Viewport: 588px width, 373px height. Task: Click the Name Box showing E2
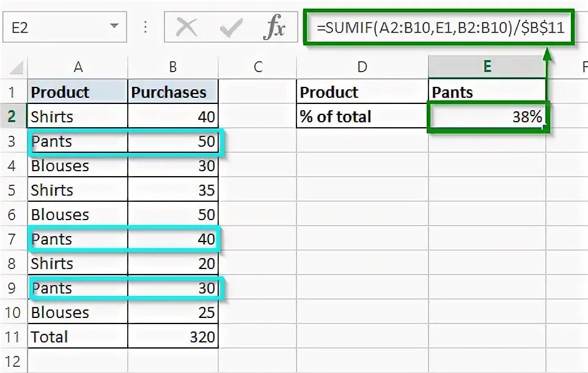pos(55,28)
